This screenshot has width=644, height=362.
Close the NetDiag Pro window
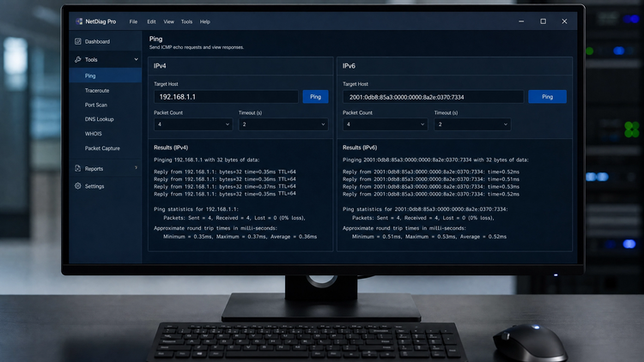point(564,21)
